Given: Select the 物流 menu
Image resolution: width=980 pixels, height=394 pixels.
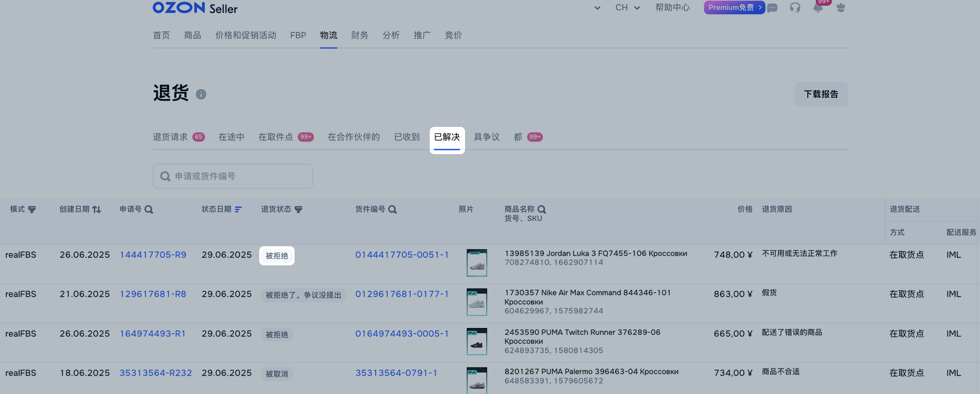Looking at the screenshot, I should (329, 35).
